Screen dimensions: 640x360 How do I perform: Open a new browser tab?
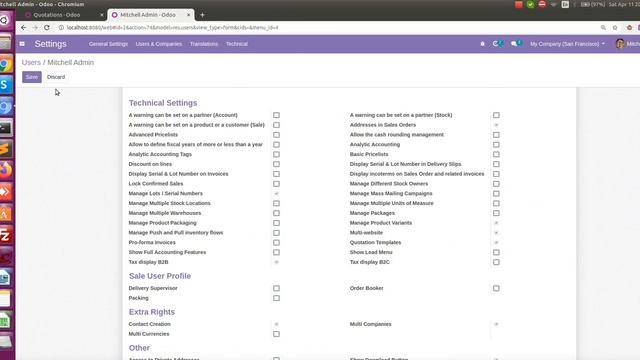click(x=202, y=15)
